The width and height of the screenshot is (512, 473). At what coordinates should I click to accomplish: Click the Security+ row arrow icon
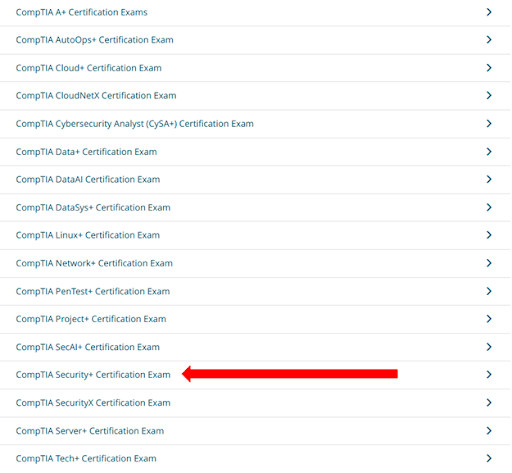(489, 375)
